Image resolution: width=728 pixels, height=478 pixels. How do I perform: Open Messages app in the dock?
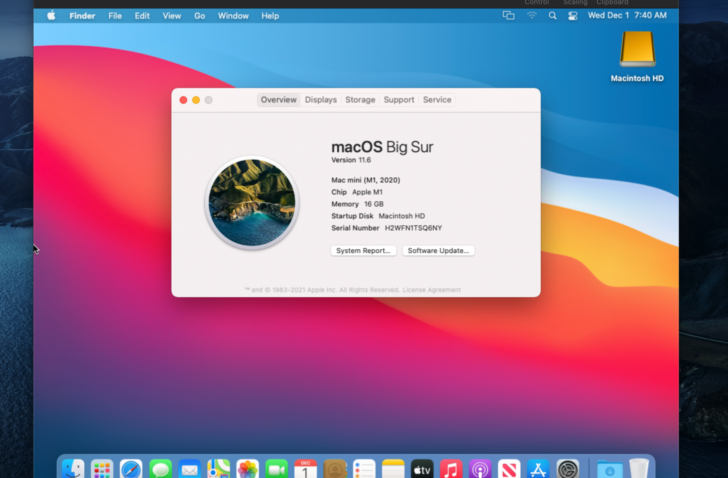161,469
